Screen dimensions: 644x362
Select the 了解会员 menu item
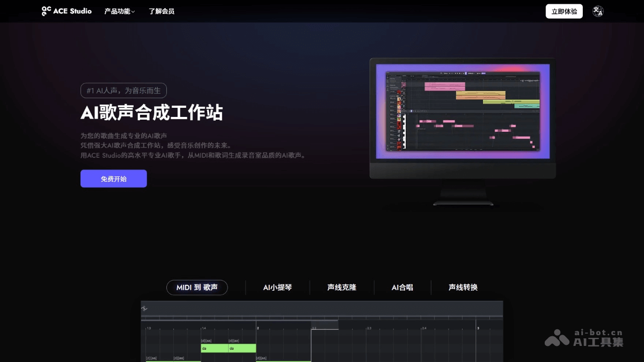[162, 11]
